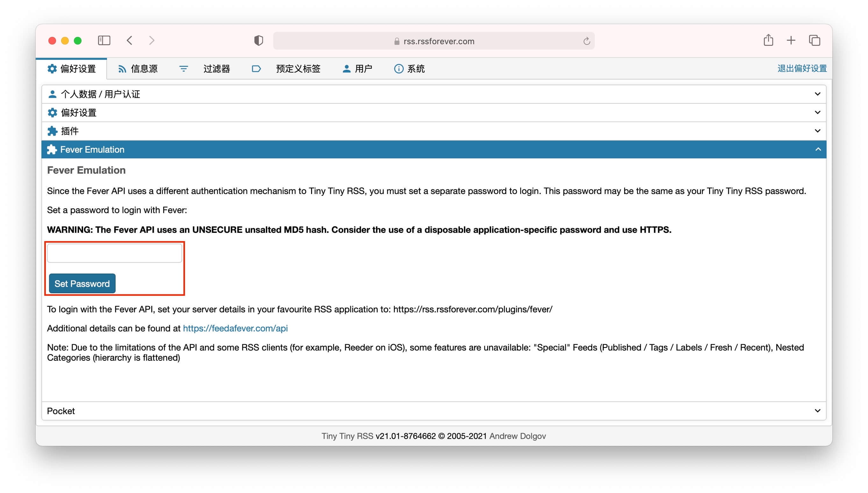Click the privacy shield icon in toolbar

pyautogui.click(x=259, y=41)
